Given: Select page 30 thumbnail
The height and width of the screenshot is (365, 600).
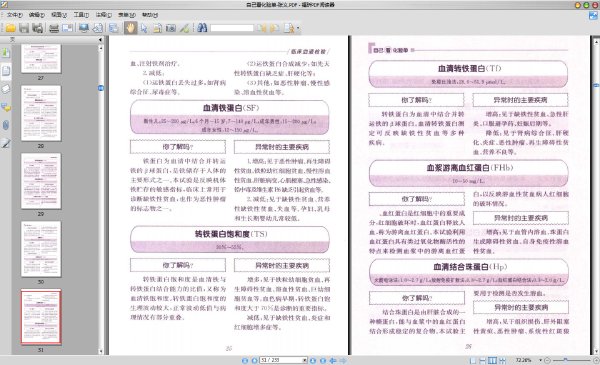Looking at the screenshot, I should (x=41, y=249).
